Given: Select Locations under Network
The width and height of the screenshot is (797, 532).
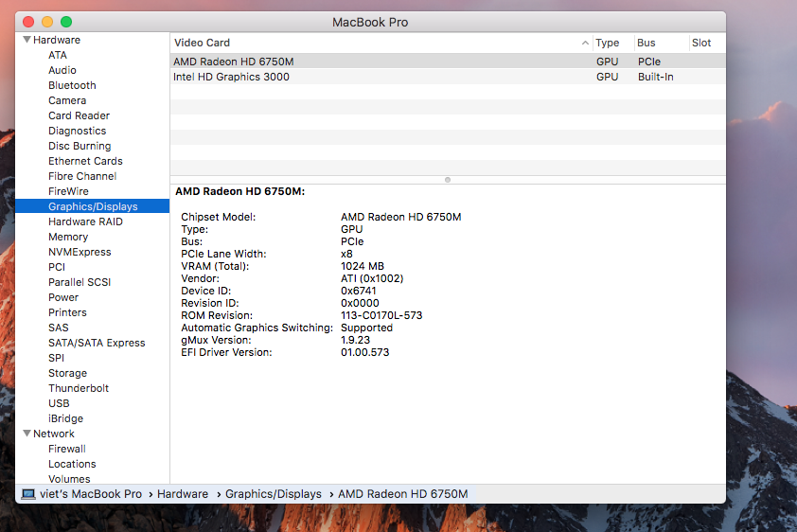Looking at the screenshot, I should [72, 464].
